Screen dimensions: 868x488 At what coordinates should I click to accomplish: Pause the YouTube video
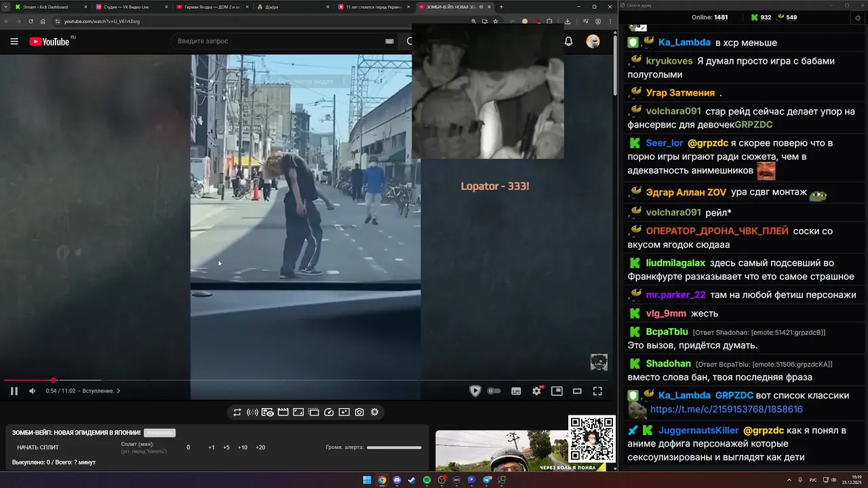click(x=14, y=391)
